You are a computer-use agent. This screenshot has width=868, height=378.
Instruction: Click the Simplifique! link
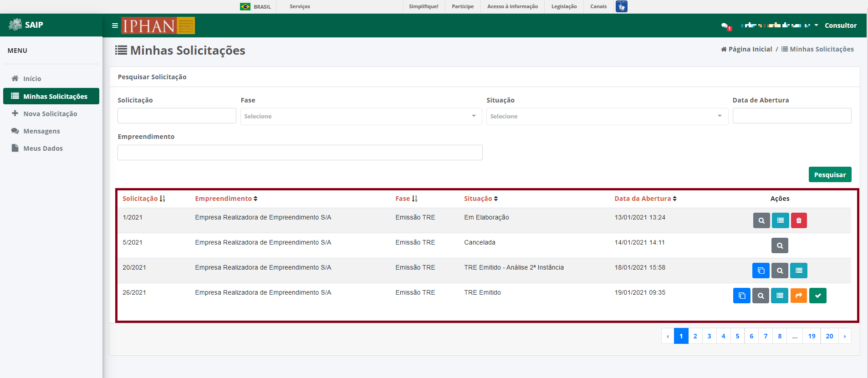click(x=424, y=6)
